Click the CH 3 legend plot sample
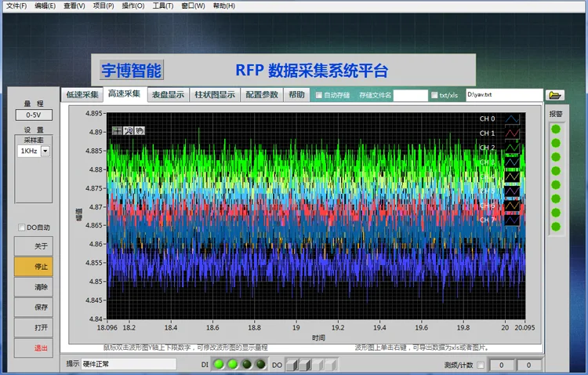Image resolution: width=588 pixels, height=375 pixels. click(x=512, y=162)
